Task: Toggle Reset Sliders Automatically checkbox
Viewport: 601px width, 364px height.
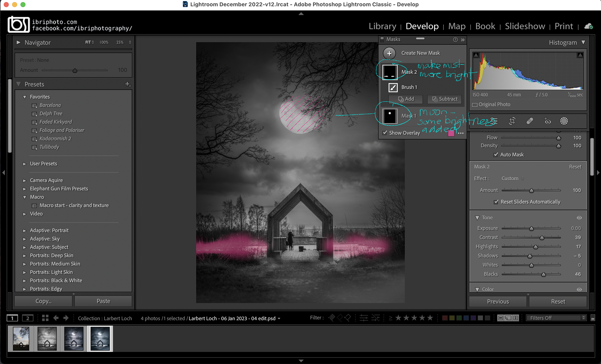Action: [x=496, y=202]
